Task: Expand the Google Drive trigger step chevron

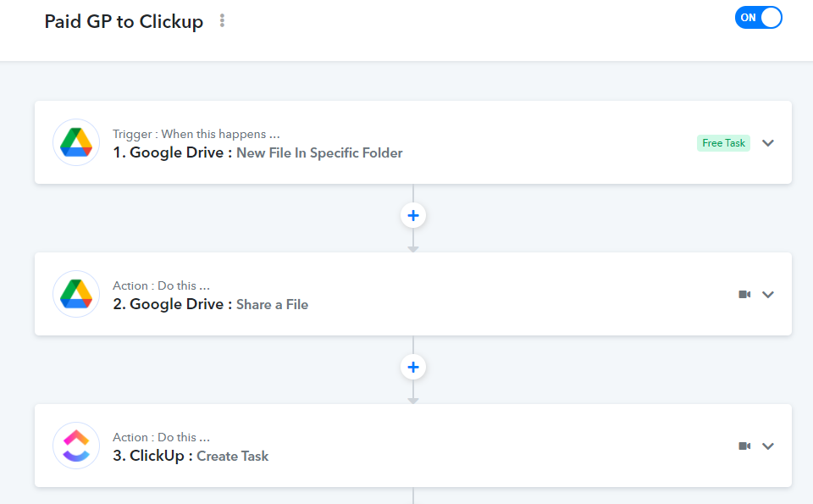Action: (x=768, y=143)
